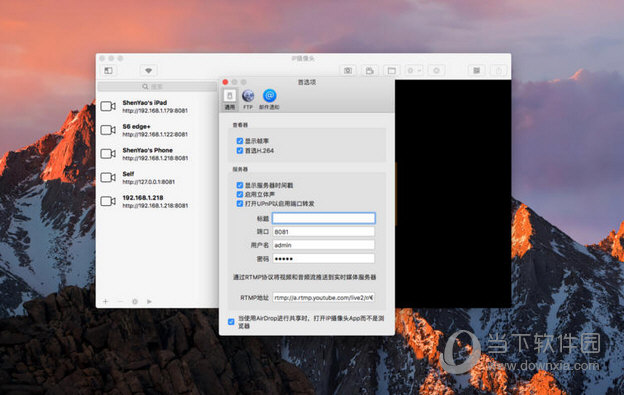This screenshot has width=624, height=395.
Task: Click the 用户名 field showing admin
Action: pos(324,245)
